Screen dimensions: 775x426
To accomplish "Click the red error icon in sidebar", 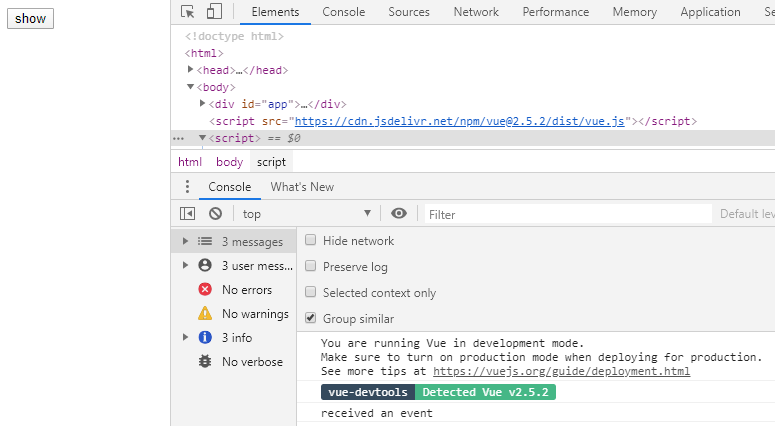I will point(205,289).
